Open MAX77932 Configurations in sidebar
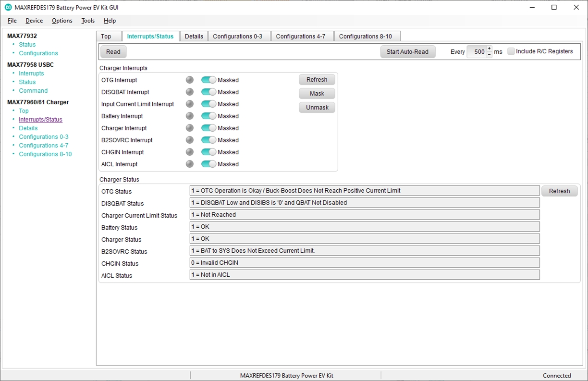Screen dimensions: 588x381 pyautogui.click(x=38, y=53)
